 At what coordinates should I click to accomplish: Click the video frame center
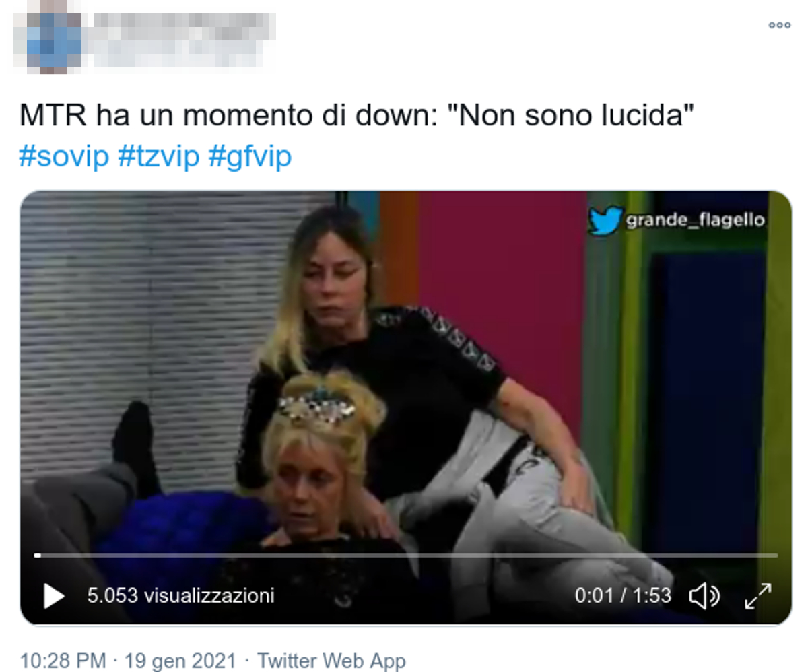click(406, 408)
